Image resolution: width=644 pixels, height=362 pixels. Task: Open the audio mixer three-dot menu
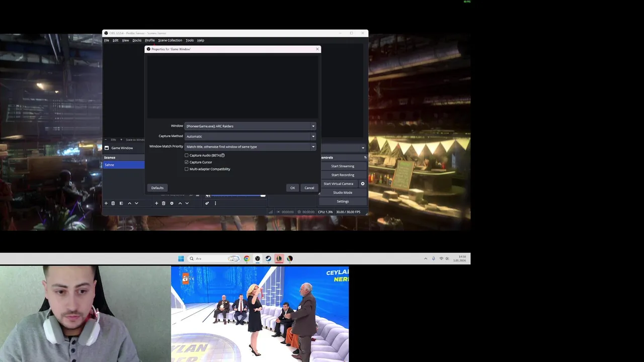pyautogui.click(x=215, y=203)
